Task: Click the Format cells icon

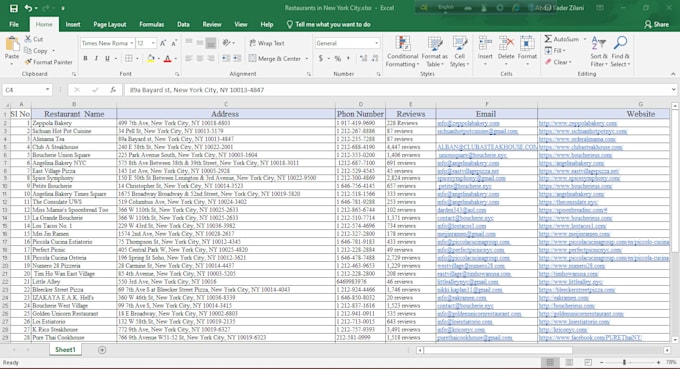Action: click(x=527, y=43)
